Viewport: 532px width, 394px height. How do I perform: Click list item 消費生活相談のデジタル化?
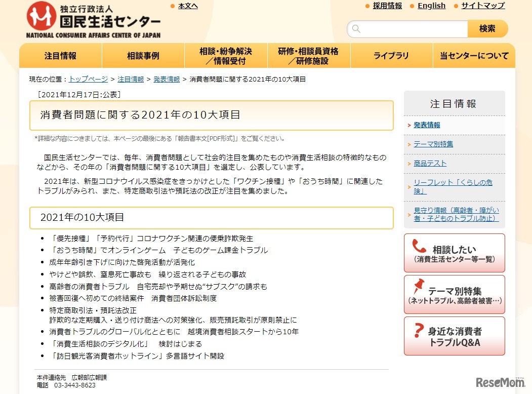coord(126,344)
